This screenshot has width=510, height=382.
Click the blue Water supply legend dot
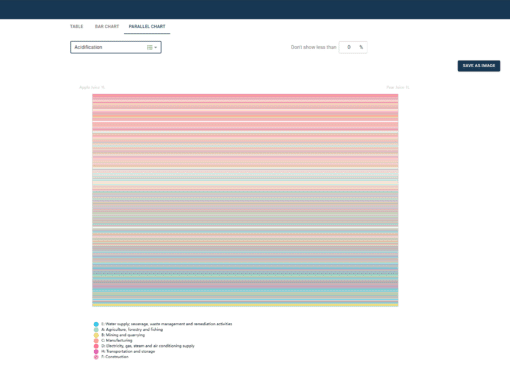(x=96, y=324)
